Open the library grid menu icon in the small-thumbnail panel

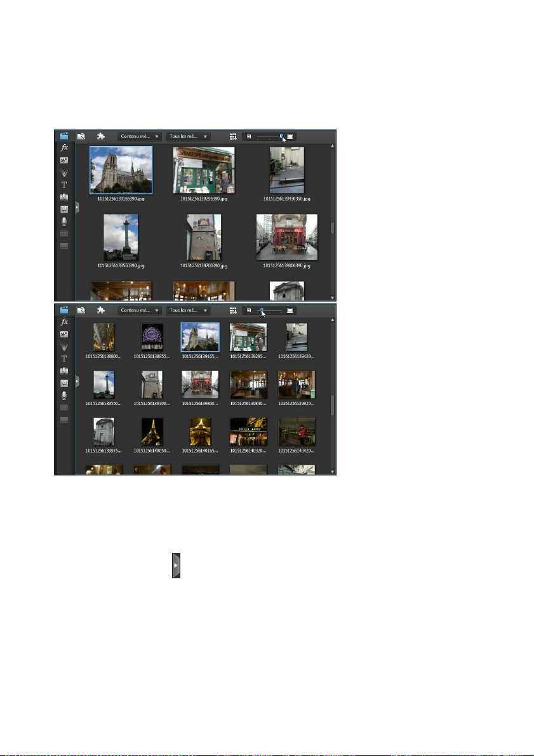pos(233,310)
